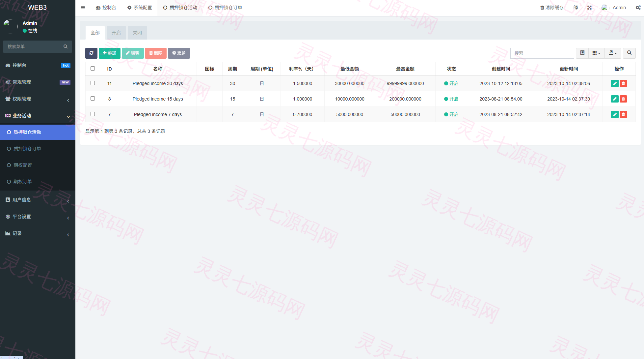Open the export data dropdown
The image size is (644, 359).
click(613, 53)
